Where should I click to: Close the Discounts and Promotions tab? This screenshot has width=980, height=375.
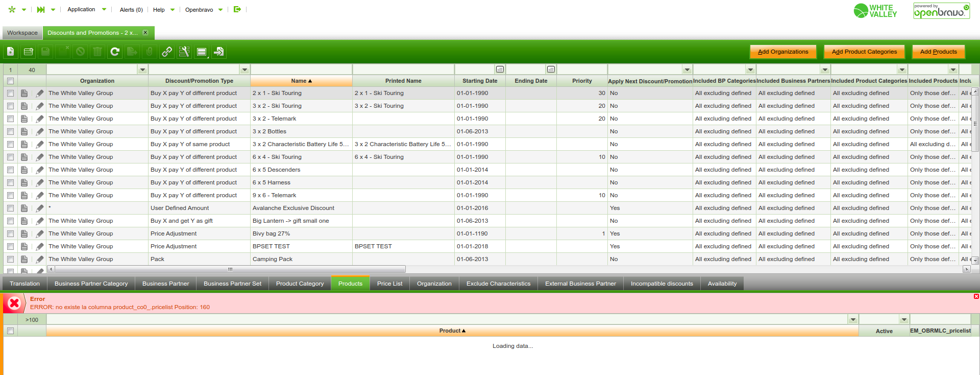(x=145, y=33)
